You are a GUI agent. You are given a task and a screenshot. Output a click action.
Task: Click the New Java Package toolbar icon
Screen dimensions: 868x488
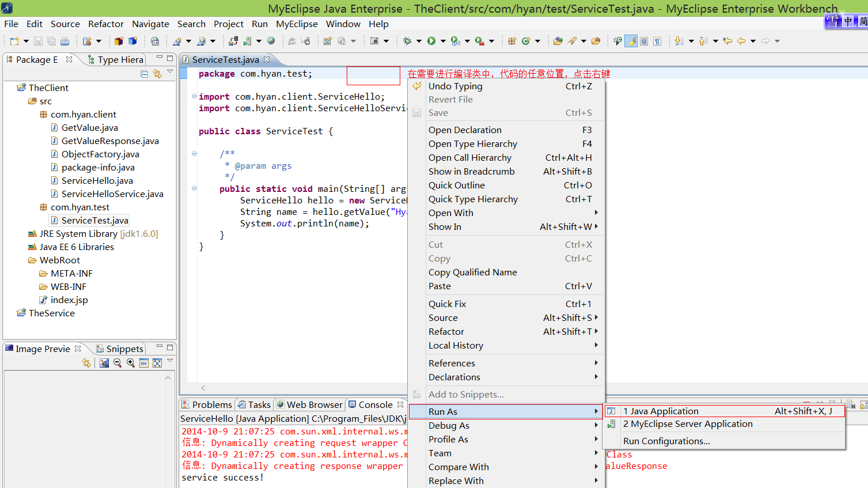[x=512, y=41]
